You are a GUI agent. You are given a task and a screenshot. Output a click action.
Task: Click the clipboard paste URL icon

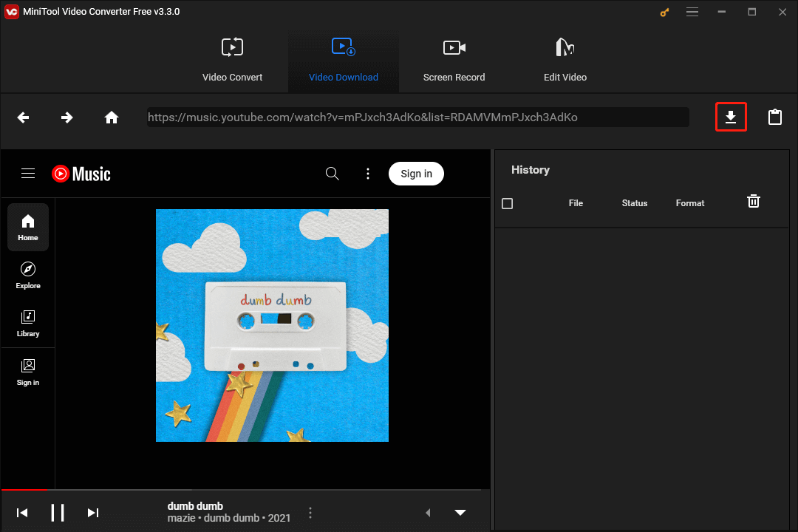774,117
